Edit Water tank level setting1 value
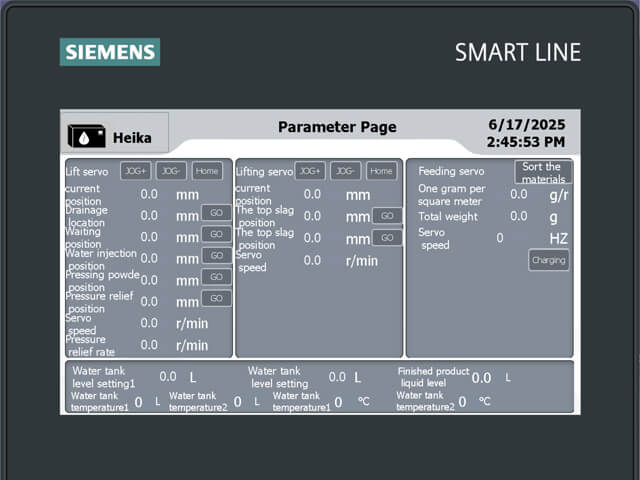 (167, 377)
